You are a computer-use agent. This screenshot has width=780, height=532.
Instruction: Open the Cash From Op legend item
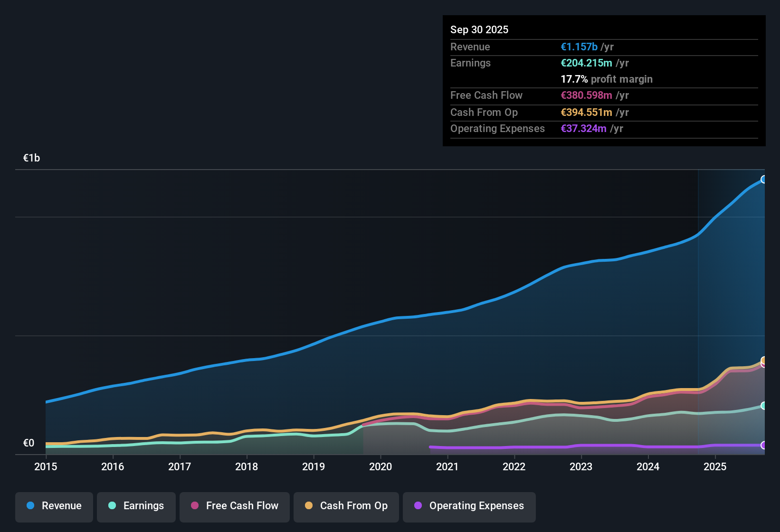pyautogui.click(x=346, y=506)
